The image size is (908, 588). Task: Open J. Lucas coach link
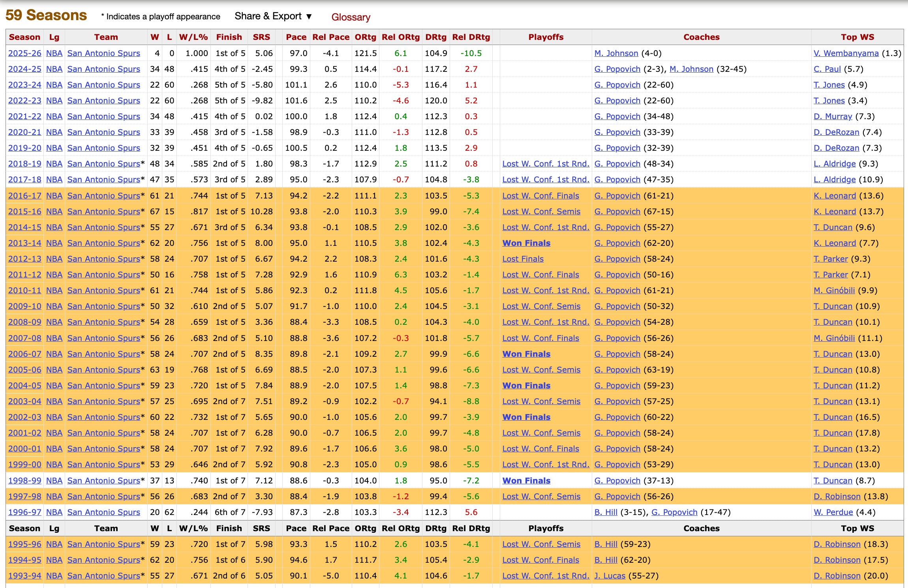click(610, 576)
